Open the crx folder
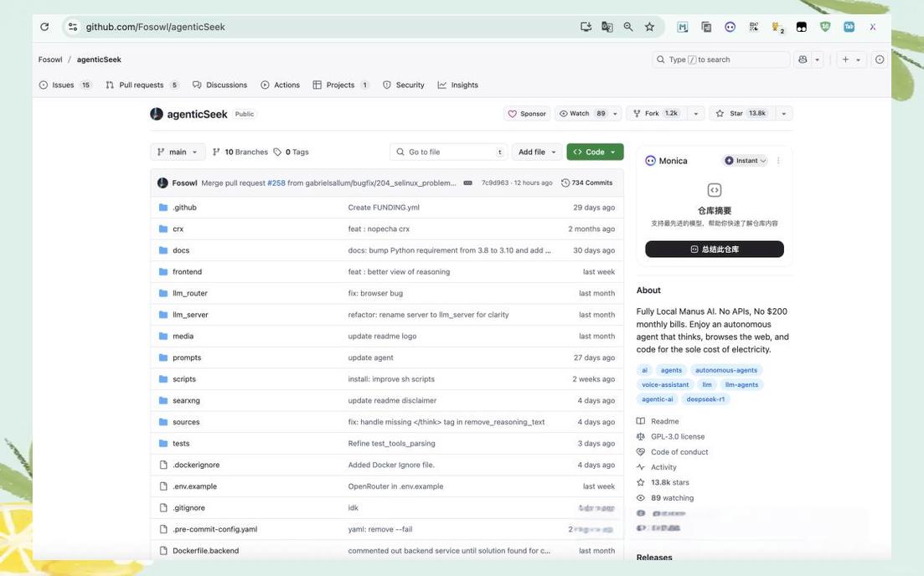 coord(178,229)
